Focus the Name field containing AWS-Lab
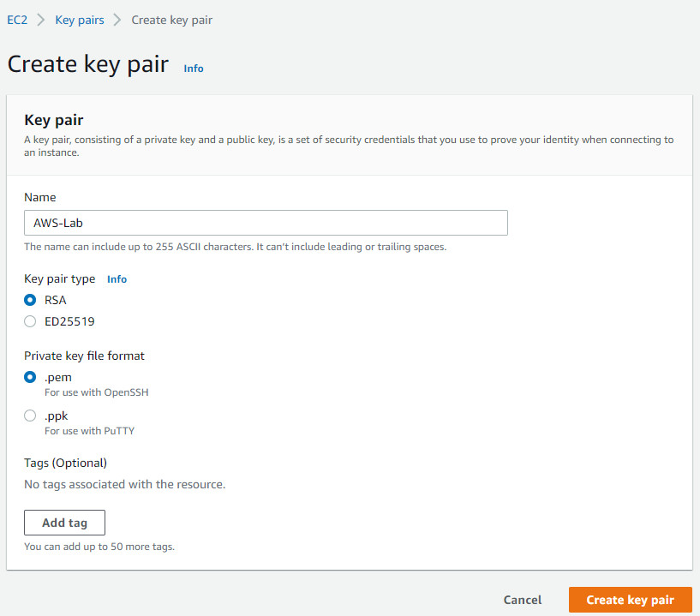 pyautogui.click(x=266, y=223)
